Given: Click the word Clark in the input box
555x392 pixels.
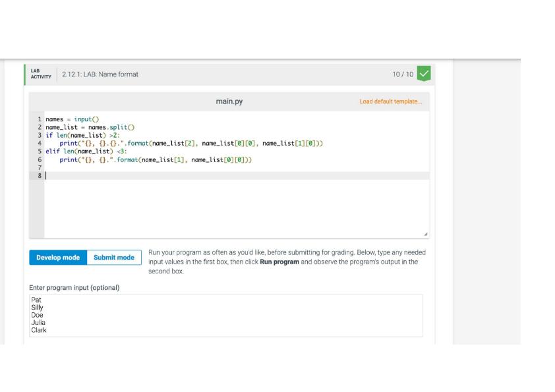Looking at the screenshot, I should click(39, 330).
